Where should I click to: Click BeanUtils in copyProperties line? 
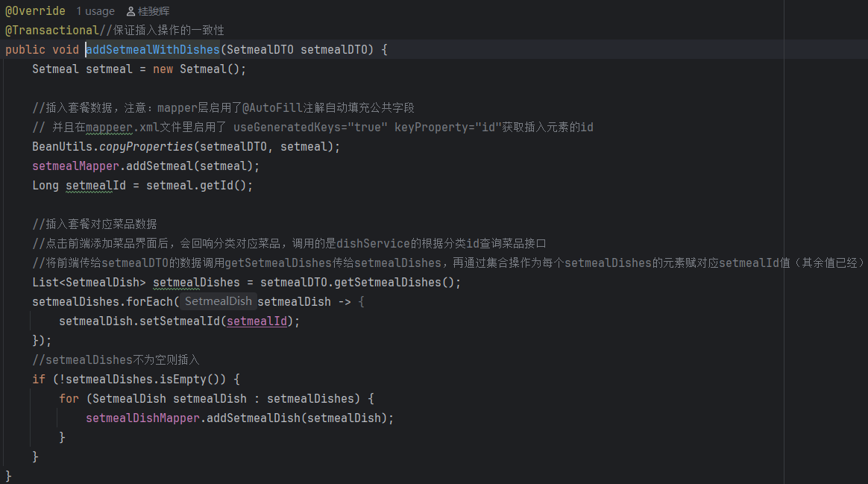pos(62,147)
